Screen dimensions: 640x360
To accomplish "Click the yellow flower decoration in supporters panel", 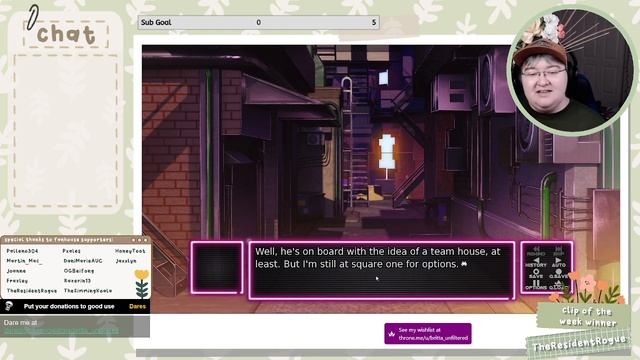I will 142,284.
